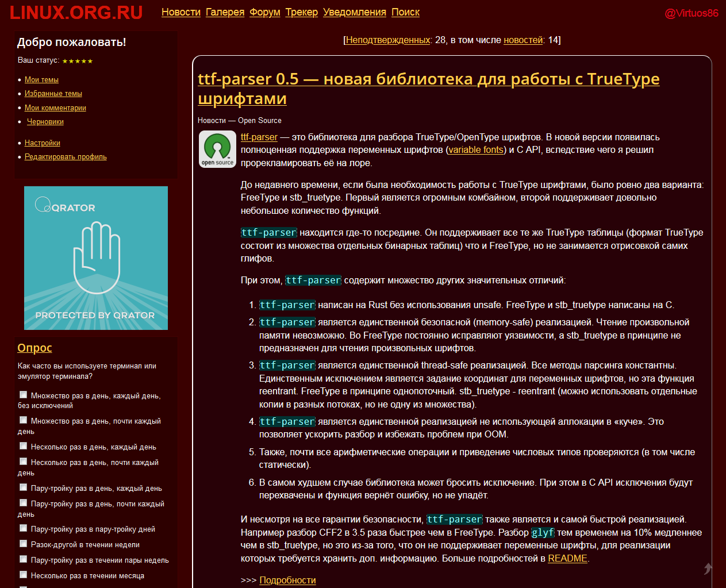This screenshot has height=588, width=726.
Task: Open @Virtuos86 user profile
Action: (x=692, y=13)
